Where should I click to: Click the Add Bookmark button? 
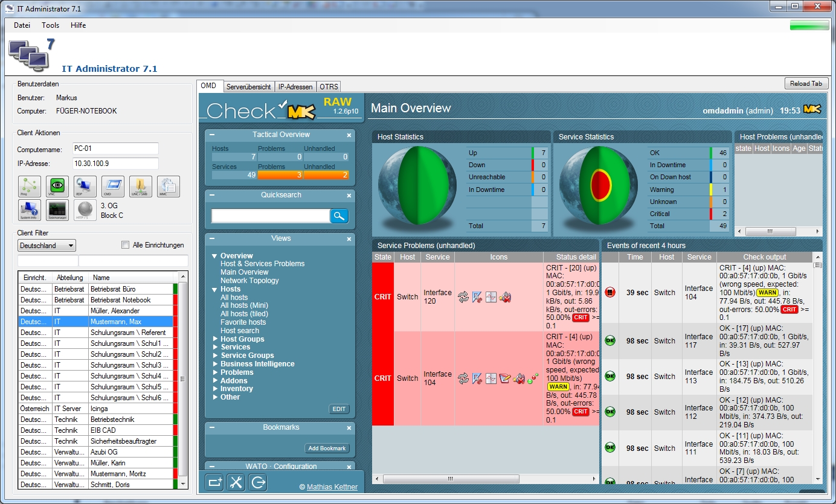[327, 448]
